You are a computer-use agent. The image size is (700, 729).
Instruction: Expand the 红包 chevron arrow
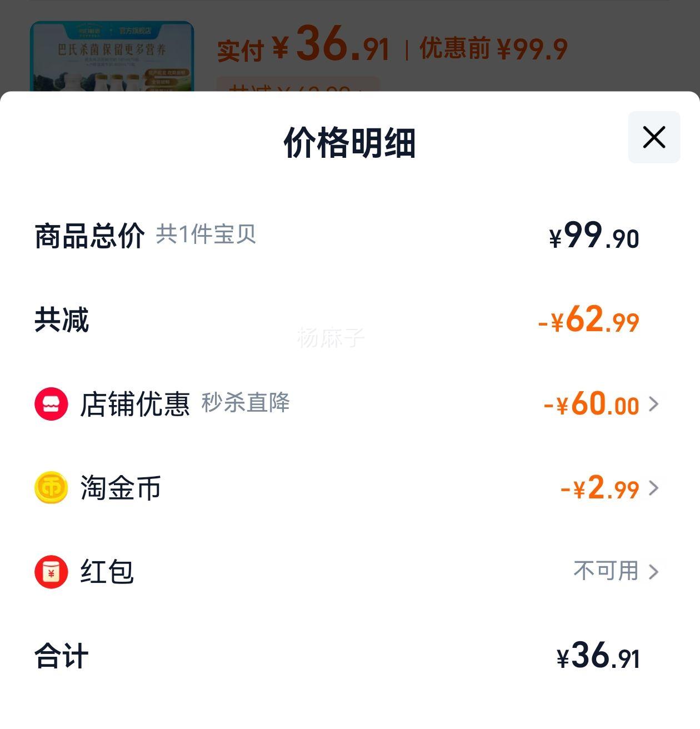tap(654, 572)
